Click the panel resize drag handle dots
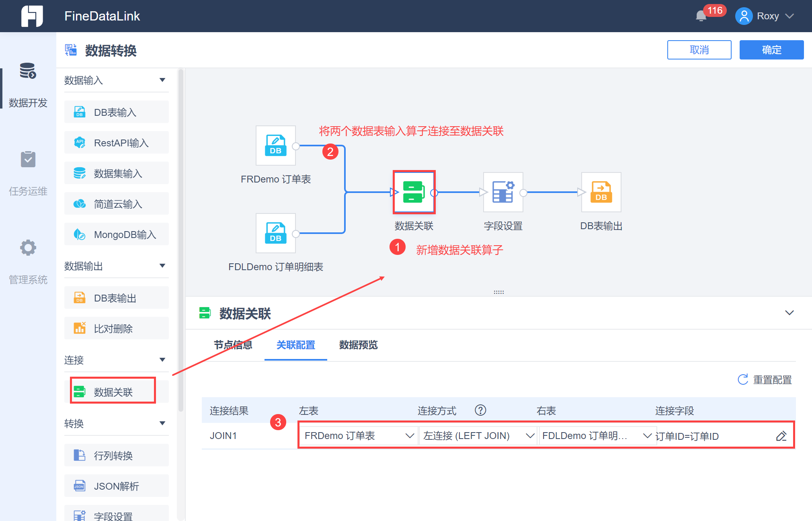The image size is (812, 521). (498, 292)
